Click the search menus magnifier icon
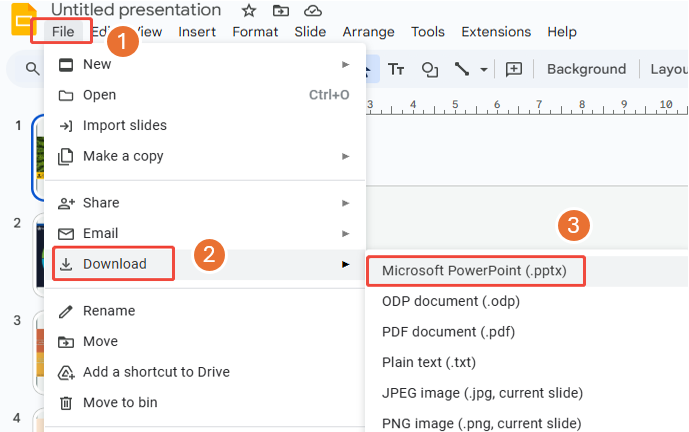 32,69
